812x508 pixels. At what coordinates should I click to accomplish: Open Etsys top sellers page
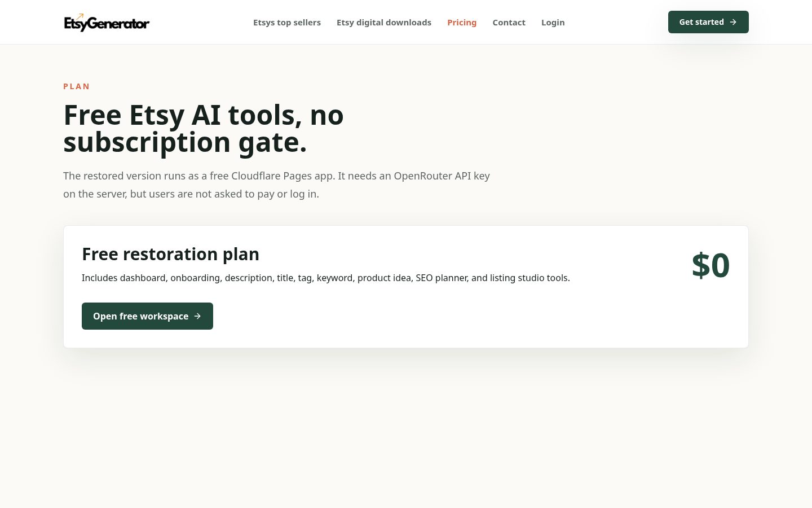[287, 23]
